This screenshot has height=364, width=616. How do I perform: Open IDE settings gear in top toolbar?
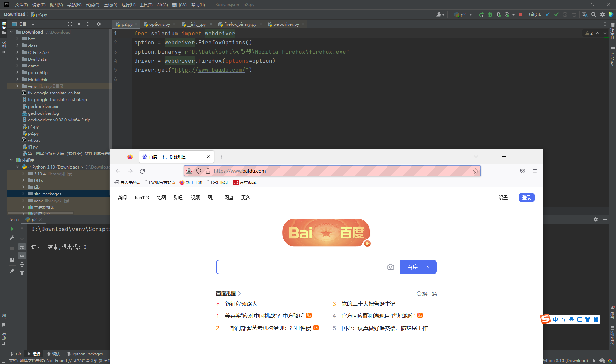(603, 14)
